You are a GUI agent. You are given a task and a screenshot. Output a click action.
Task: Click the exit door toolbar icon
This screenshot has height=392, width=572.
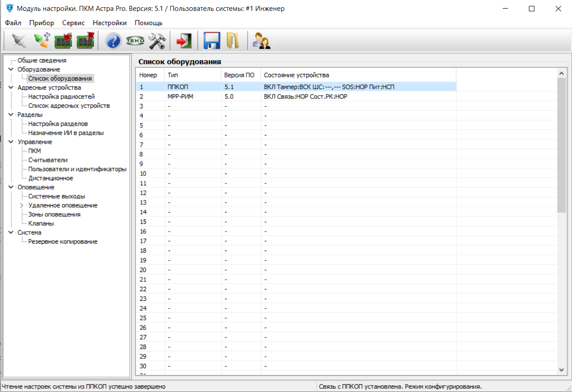(184, 41)
